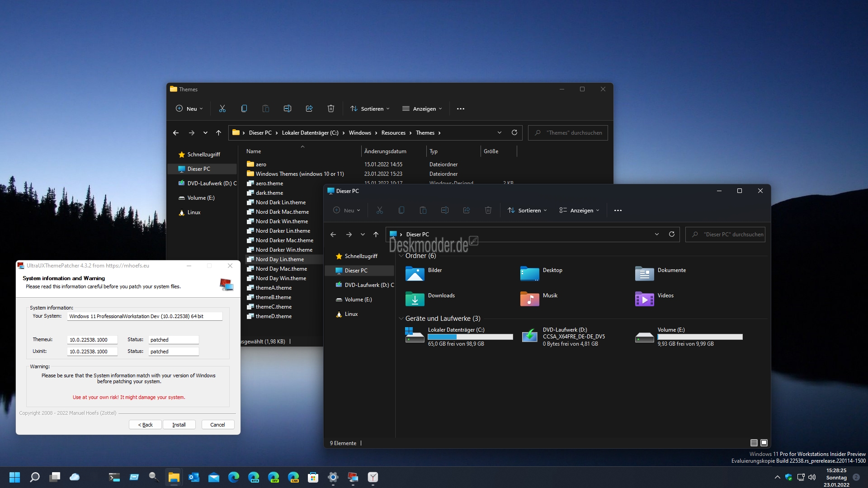Image resolution: width=868 pixels, height=488 pixels.
Task: Click the Lokaler Datenträger (C:) usage bar
Action: pos(470,337)
